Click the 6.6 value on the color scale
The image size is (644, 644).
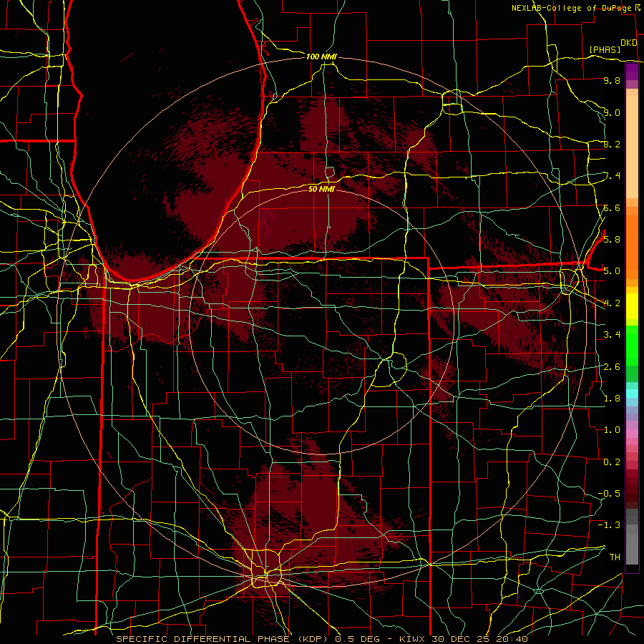point(612,208)
